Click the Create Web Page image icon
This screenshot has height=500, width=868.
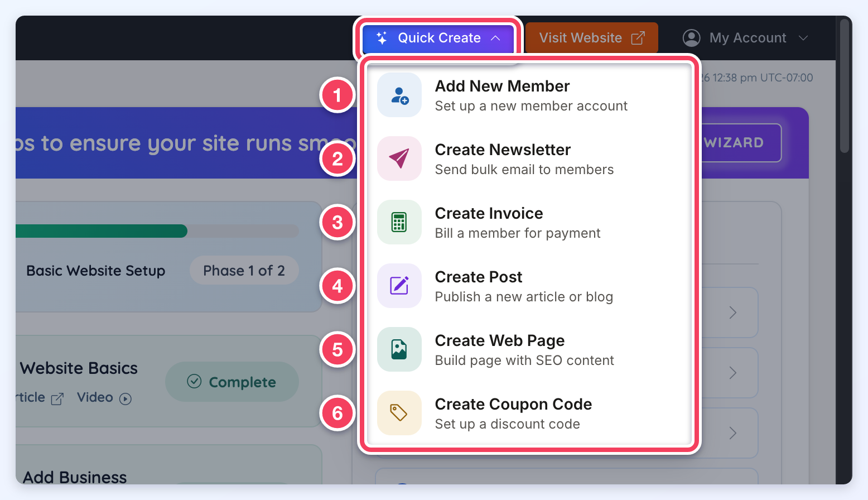(399, 349)
